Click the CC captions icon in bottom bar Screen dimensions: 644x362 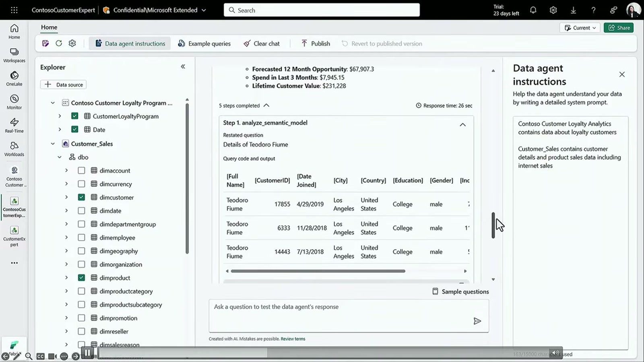[40, 356]
